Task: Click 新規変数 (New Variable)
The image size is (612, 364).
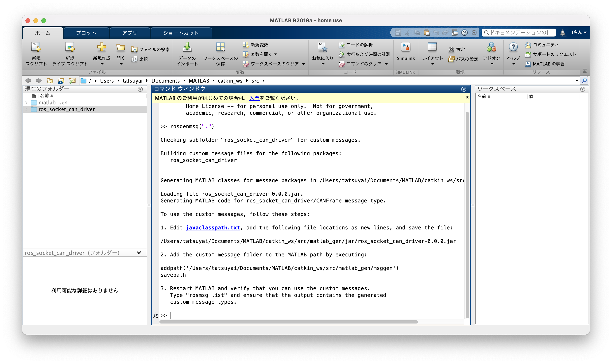Action: [x=256, y=45]
